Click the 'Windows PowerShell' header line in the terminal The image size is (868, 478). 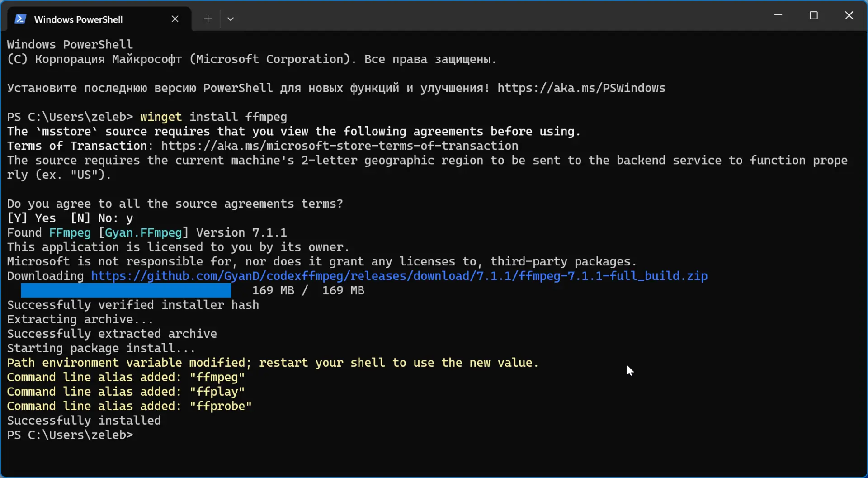click(70, 45)
